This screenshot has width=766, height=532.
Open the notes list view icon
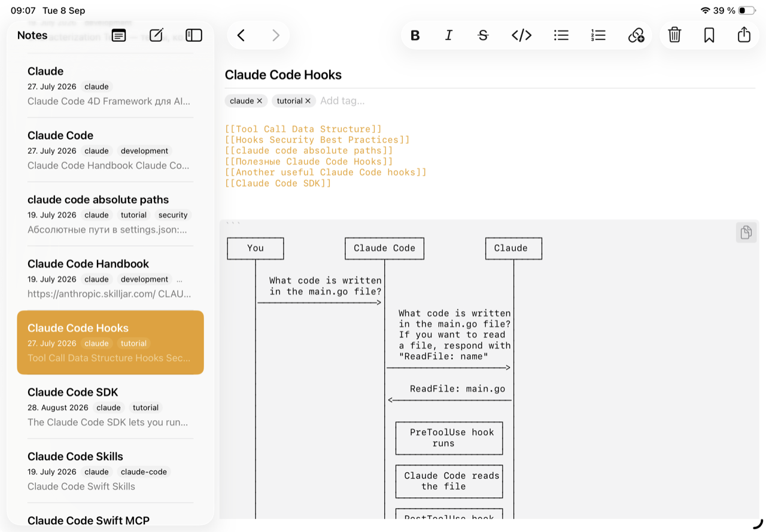(119, 35)
